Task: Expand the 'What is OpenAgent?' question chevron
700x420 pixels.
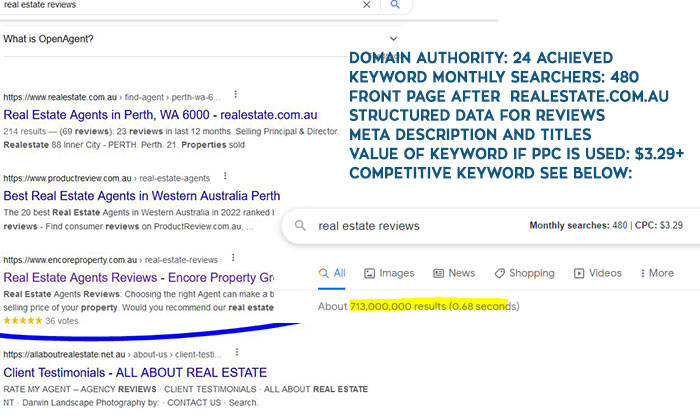Action: tap(393, 39)
